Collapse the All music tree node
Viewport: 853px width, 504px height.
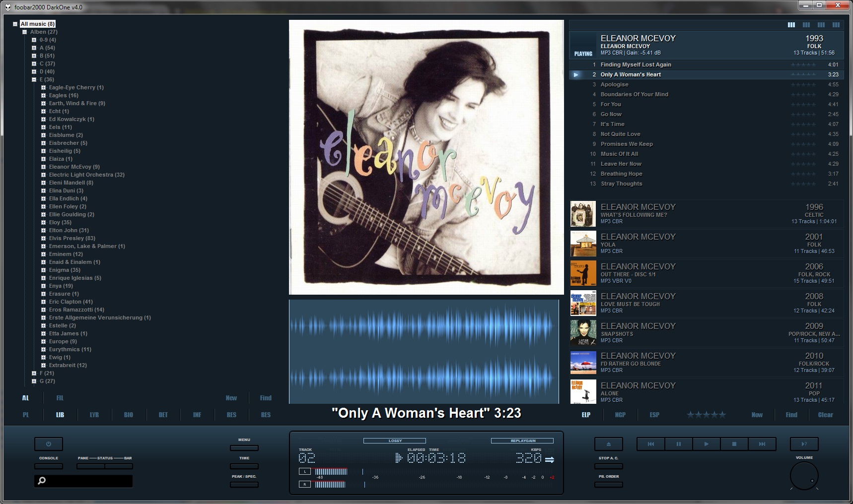15,24
